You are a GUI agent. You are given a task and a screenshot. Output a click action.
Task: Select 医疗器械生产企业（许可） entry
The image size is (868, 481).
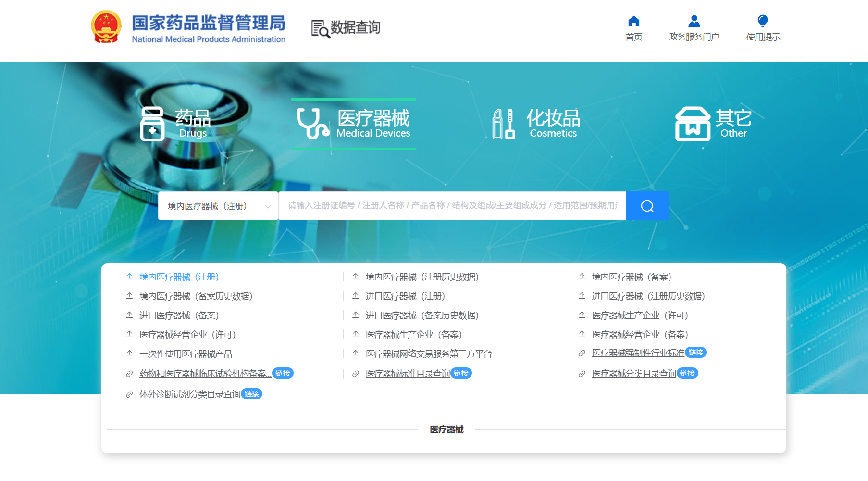pyautogui.click(x=640, y=316)
